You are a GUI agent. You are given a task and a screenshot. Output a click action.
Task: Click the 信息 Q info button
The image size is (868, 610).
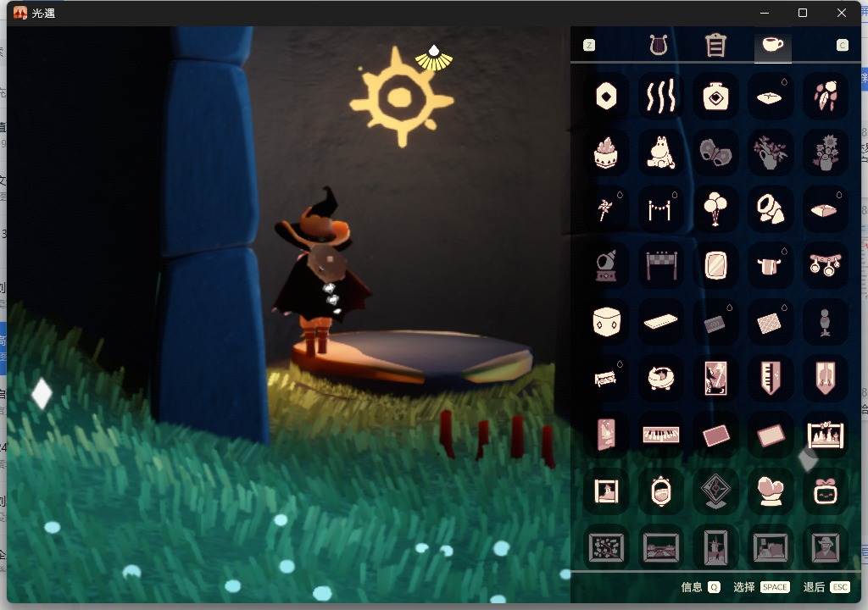(700, 587)
